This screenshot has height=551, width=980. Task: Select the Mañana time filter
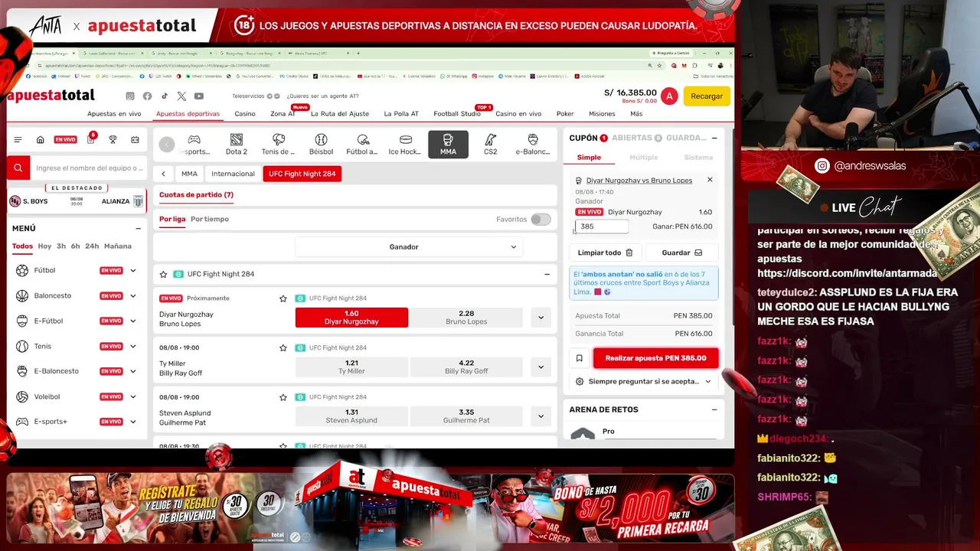click(x=118, y=246)
